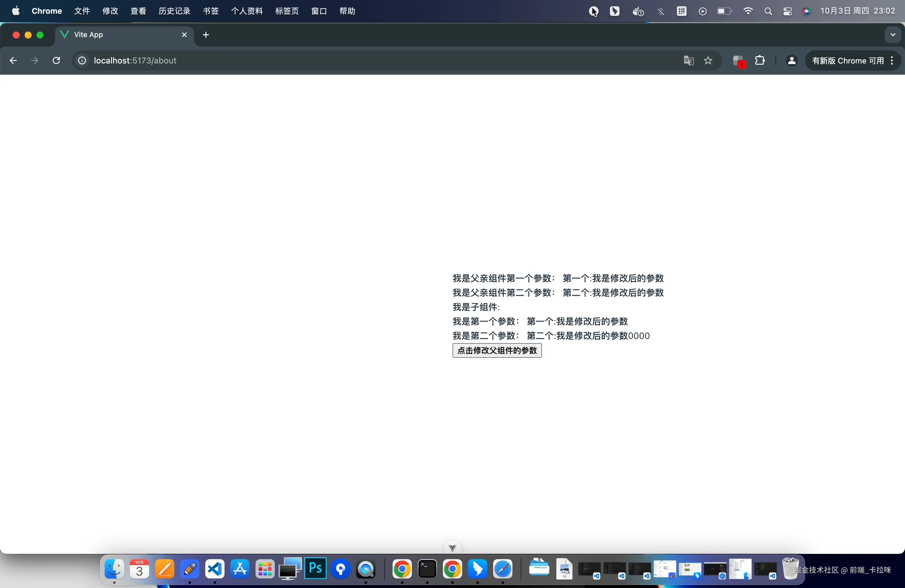Bookmark this page with star icon
The height and width of the screenshot is (588, 905).
click(x=708, y=60)
